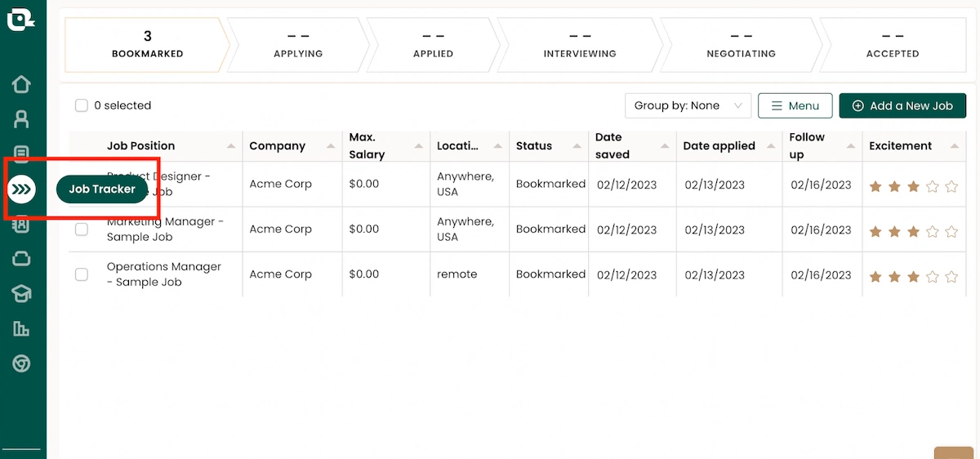Toggle the select-all '0 selected' checkbox
980x459 pixels.
(x=82, y=105)
